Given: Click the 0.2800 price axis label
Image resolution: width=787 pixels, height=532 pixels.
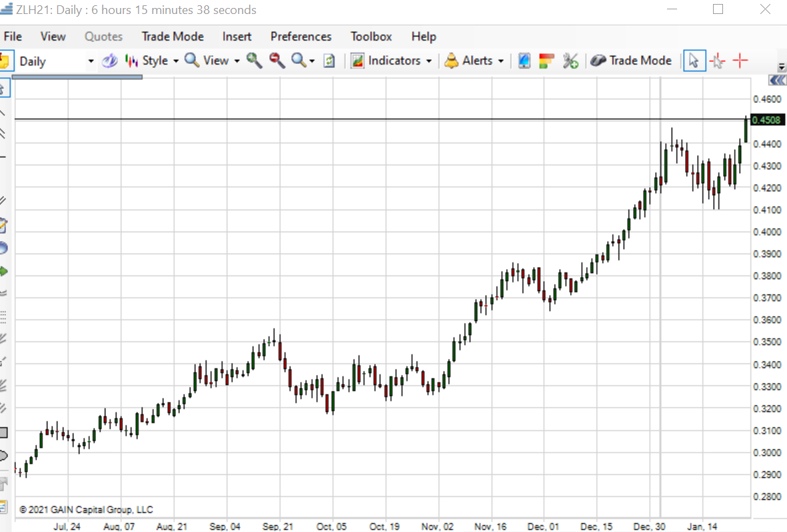Looking at the screenshot, I should [x=767, y=497].
